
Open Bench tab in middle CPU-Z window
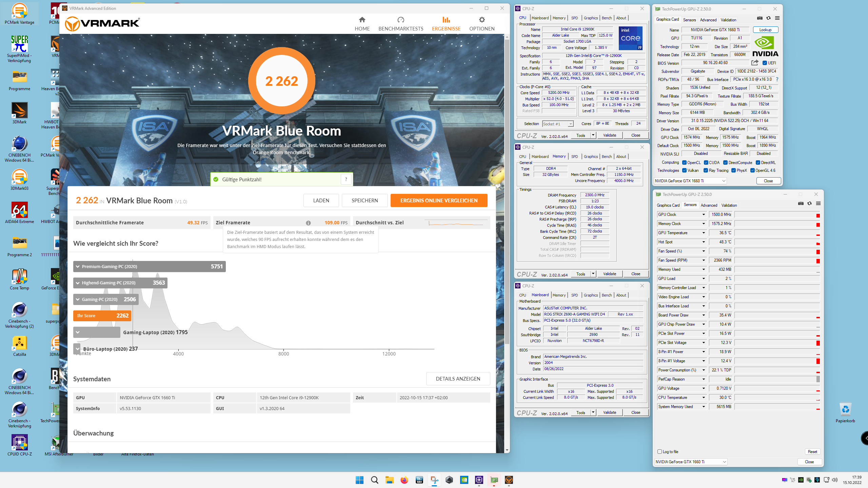pyautogui.click(x=607, y=157)
